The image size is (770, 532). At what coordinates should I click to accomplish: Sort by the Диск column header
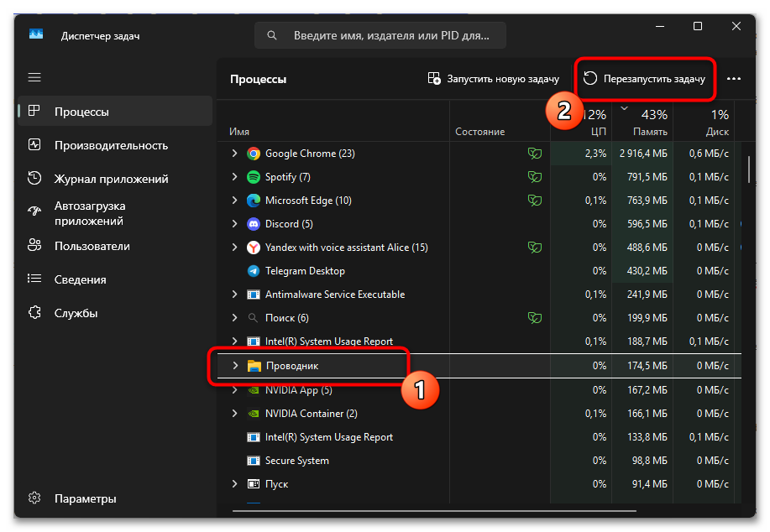point(704,121)
